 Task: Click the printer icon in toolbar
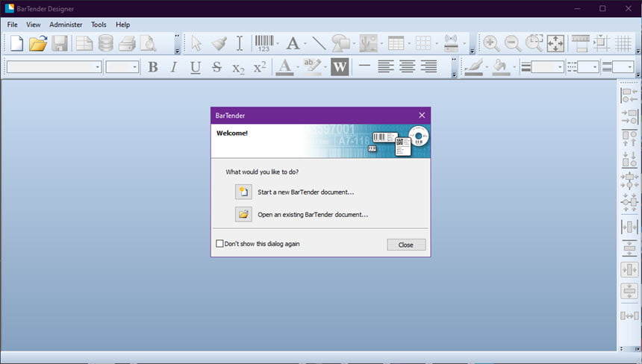tap(128, 43)
